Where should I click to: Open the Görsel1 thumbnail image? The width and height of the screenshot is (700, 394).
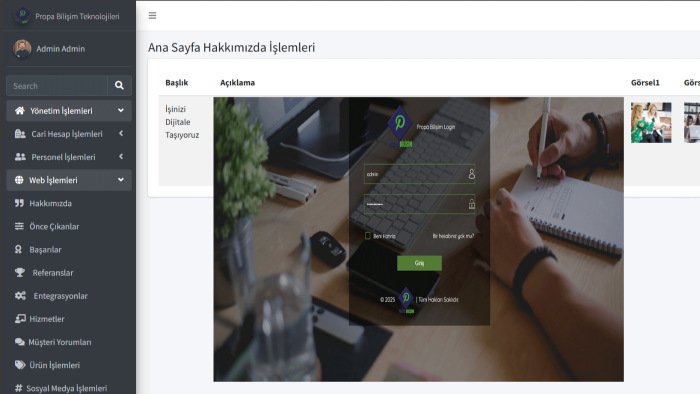(651, 123)
